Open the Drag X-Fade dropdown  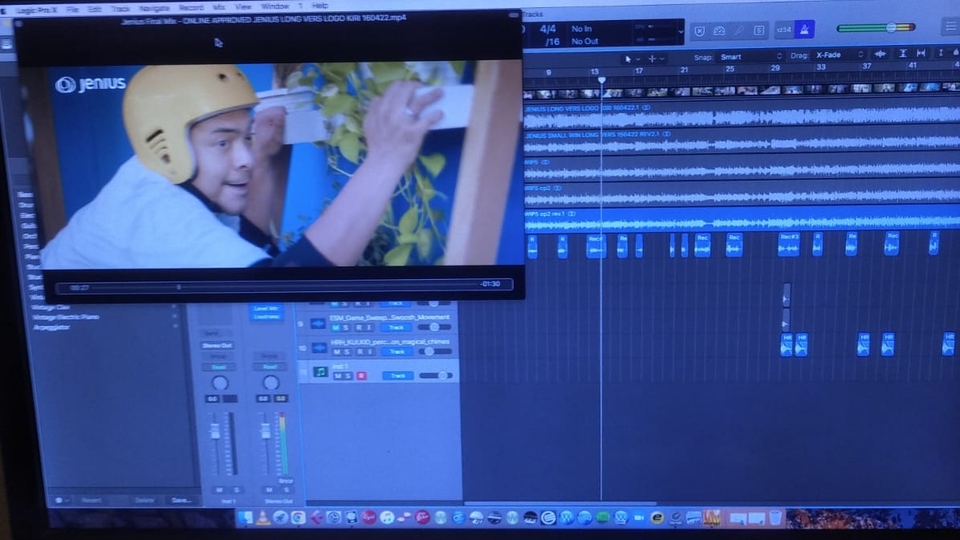click(839, 55)
